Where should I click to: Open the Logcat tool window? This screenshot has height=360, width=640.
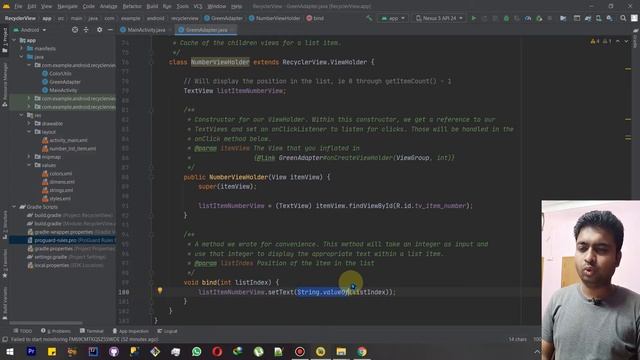tap(167, 331)
